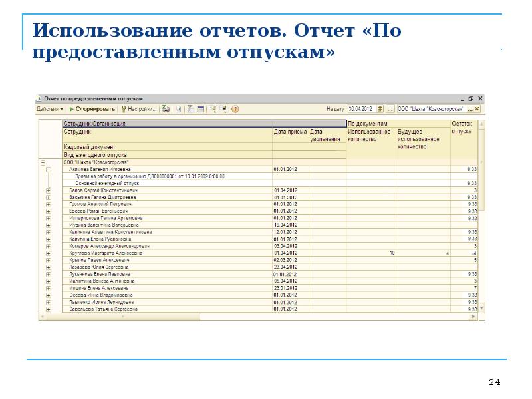Open the Действия dropdown menu
This screenshot has height=399, width=532.
point(50,108)
